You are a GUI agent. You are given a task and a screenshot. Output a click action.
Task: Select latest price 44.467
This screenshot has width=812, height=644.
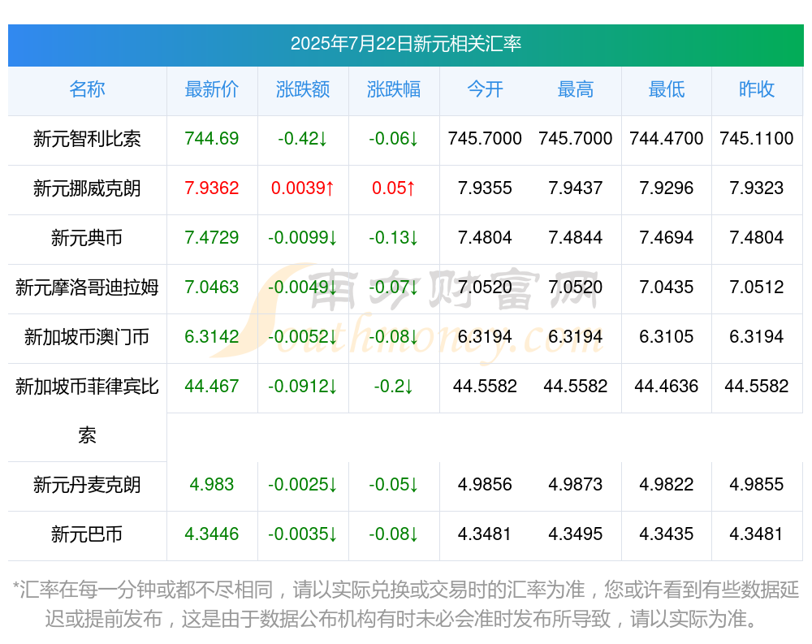tap(212, 386)
